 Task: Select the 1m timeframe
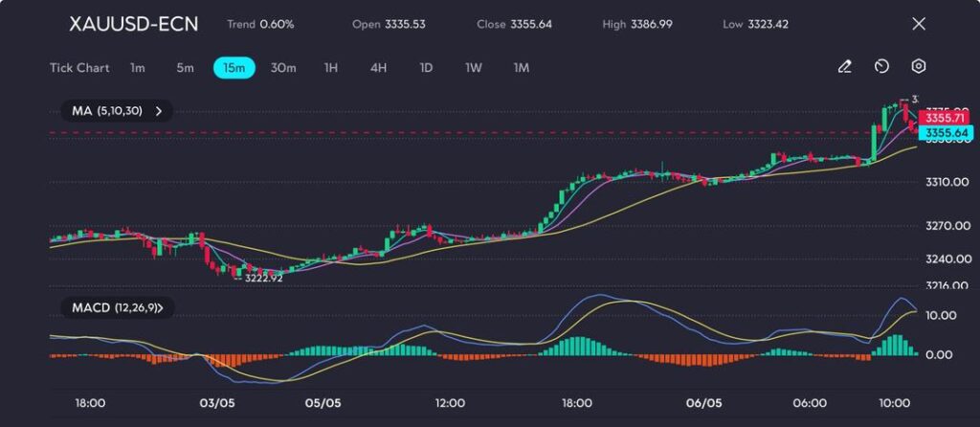point(138,68)
